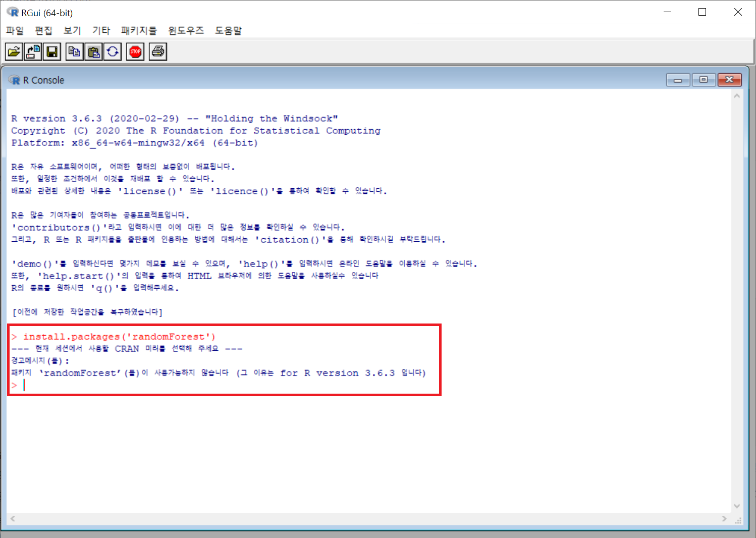Click the 'help.start()' text in console
The image size is (756, 538).
pos(78,276)
